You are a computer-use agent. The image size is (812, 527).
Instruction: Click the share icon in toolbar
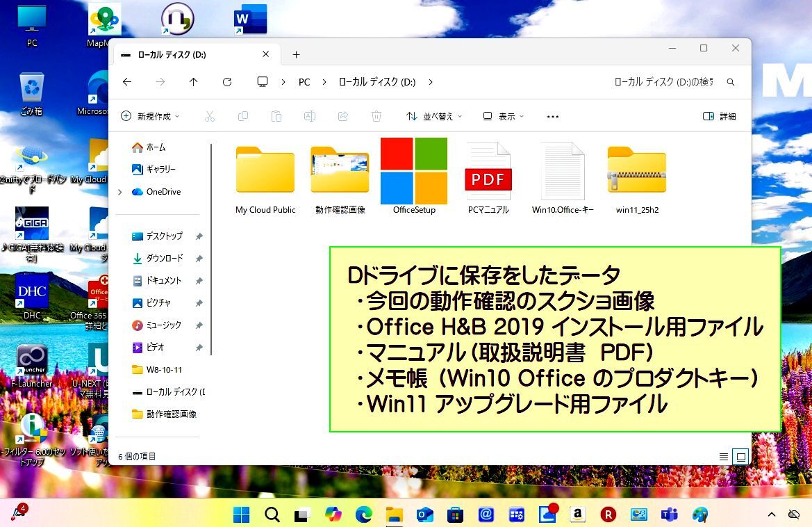click(343, 116)
